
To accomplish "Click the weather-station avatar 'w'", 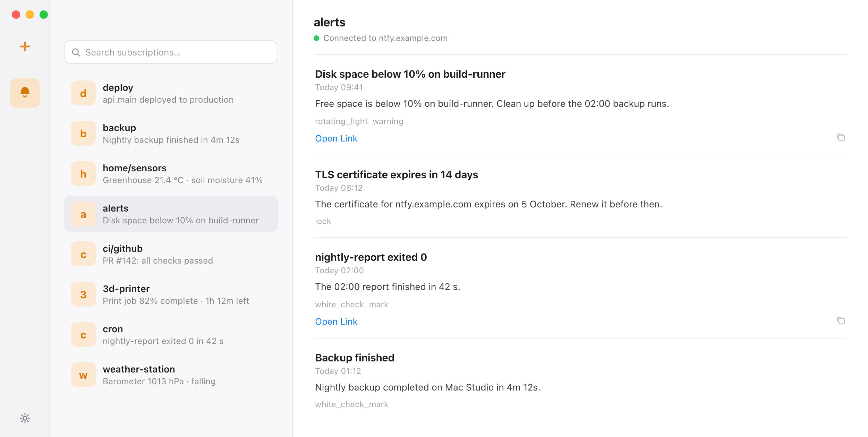I will pyautogui.click(x=83, y=375).
